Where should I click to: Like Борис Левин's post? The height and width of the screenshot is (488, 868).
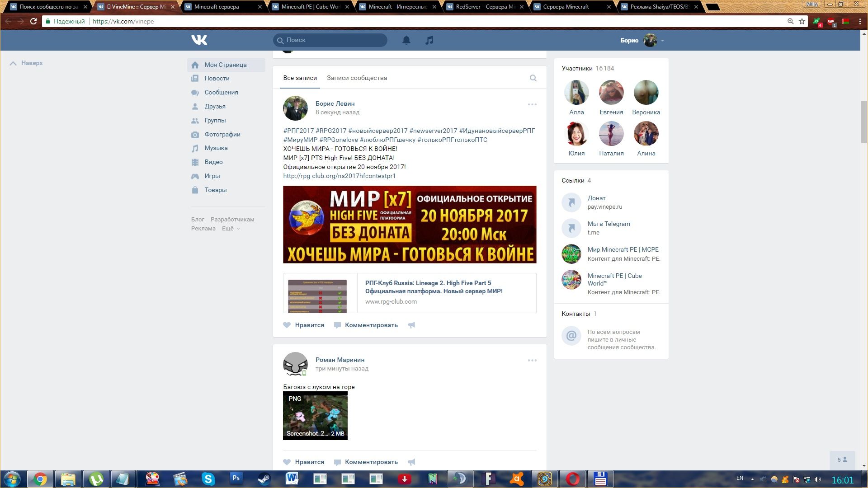(x=303, y=325)
